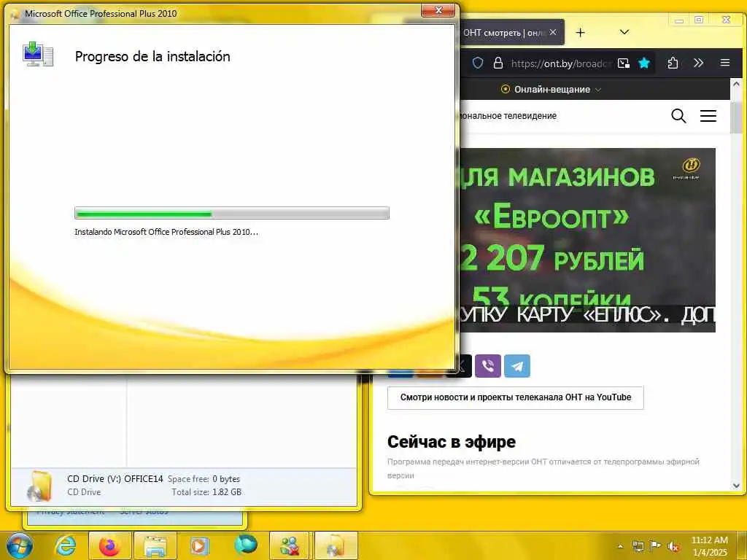This screenshot has width=747, height=560.
Task: Open the Firefox hamburger application menu
Action: click(725, 63)
